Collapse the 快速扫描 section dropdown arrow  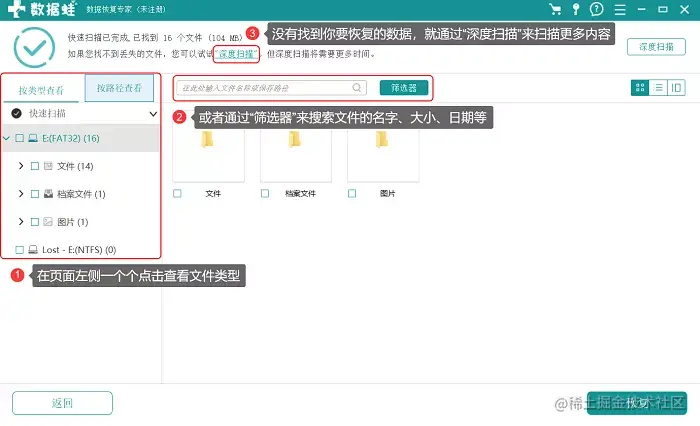[x=153, y=114]
